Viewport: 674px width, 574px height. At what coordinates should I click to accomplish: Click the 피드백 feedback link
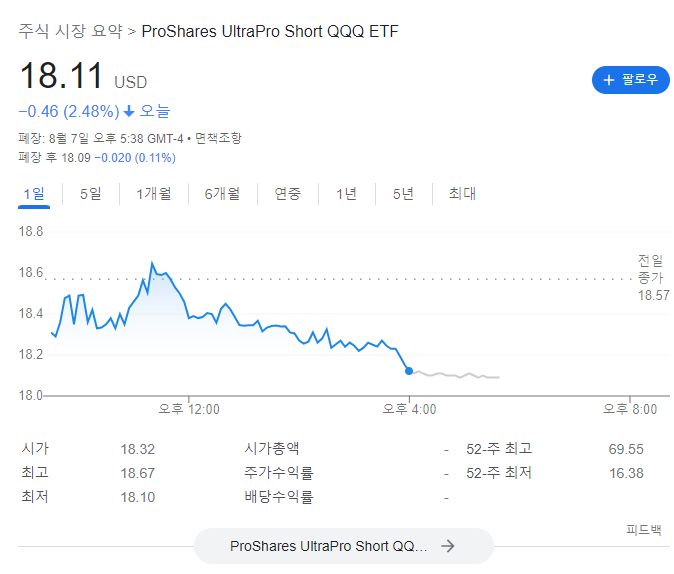coord(643,530)
